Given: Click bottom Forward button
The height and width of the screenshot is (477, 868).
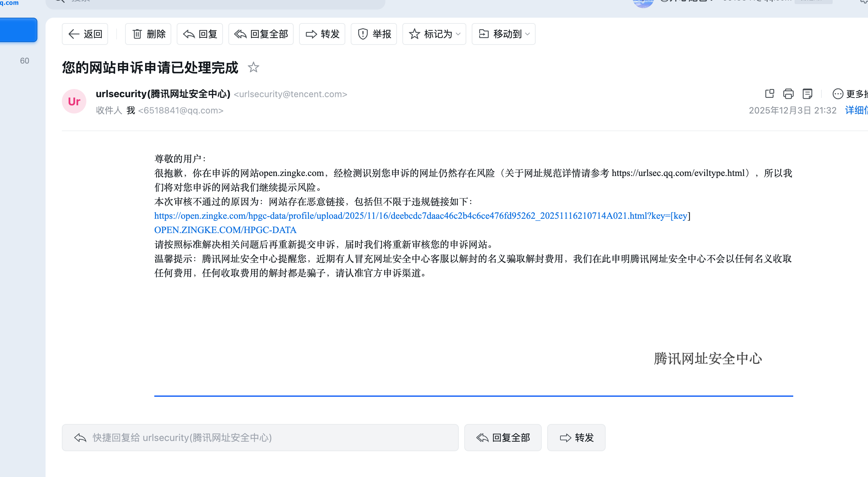Looking at the screenshot, I should pos(576,438).
